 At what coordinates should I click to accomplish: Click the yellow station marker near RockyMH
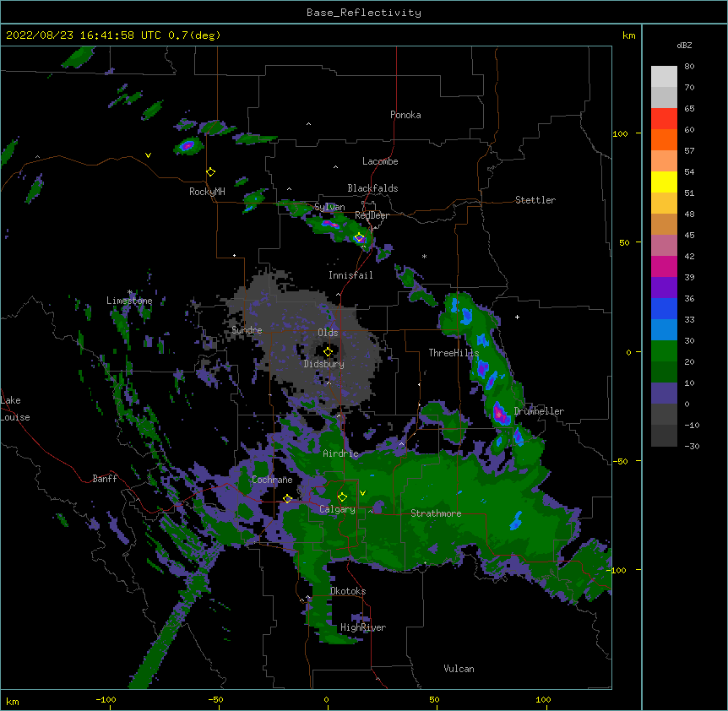(211, 172)
